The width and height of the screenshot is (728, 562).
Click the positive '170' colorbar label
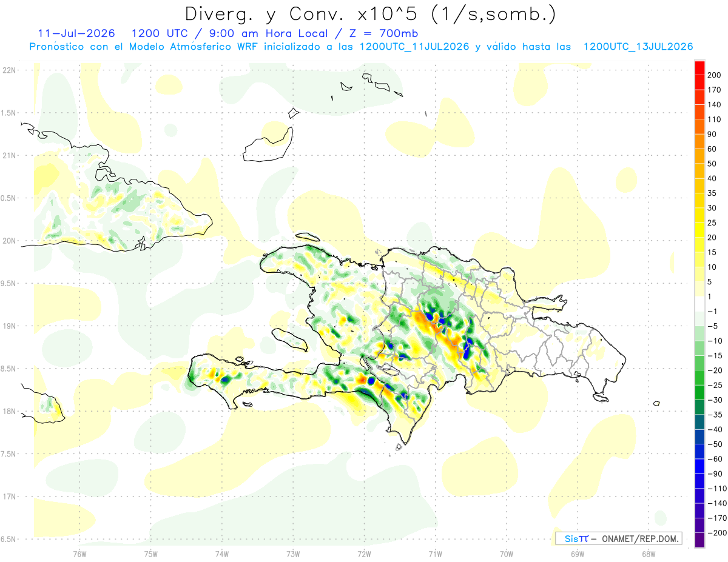[x=714, y=90]
